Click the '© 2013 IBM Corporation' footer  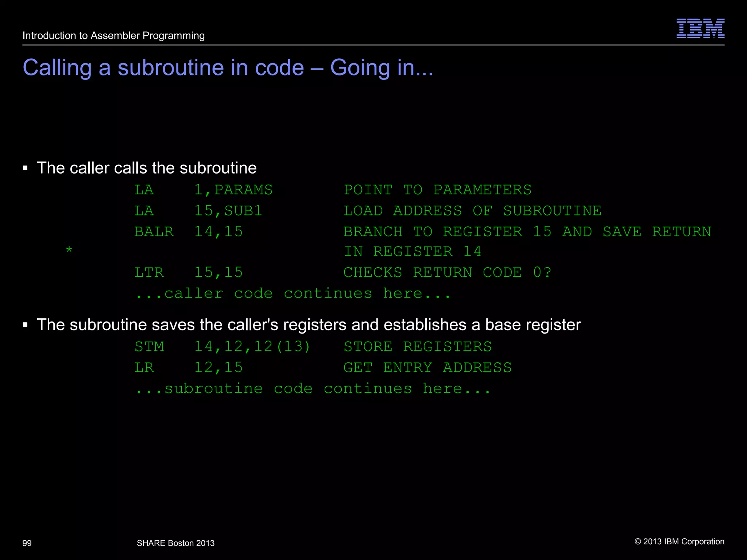[679, 542]
